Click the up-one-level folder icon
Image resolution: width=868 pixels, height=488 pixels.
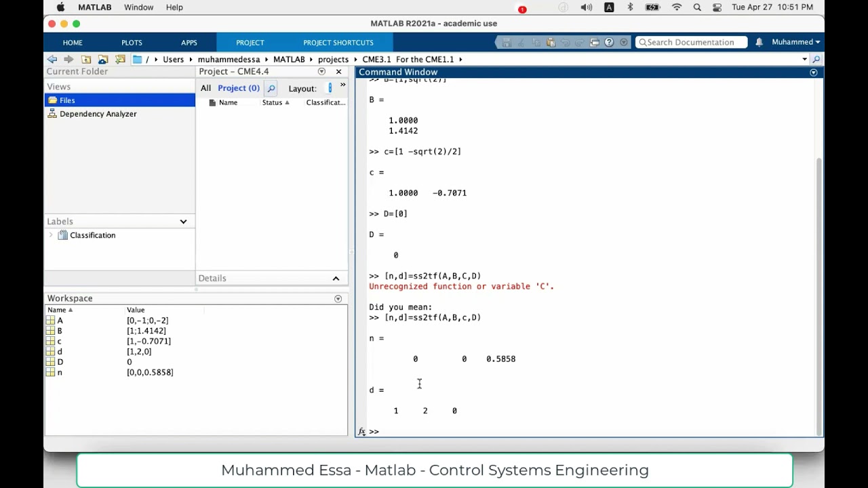tap(86, 60)
